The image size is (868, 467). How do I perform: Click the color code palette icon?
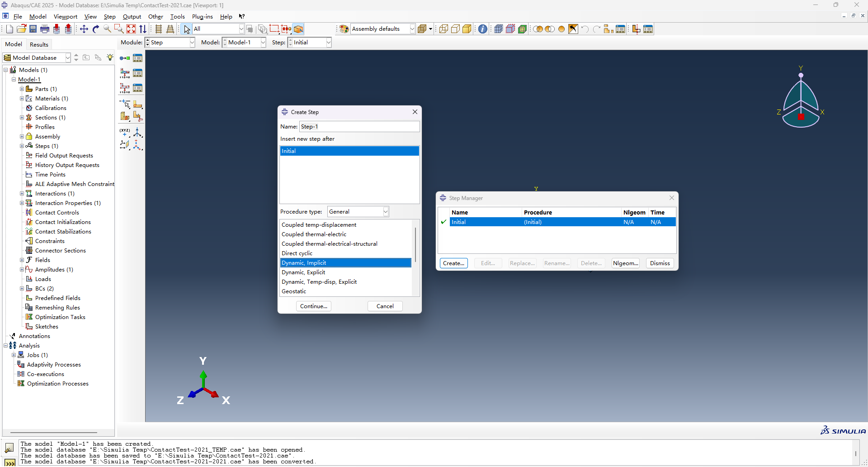tap(344, 29)
